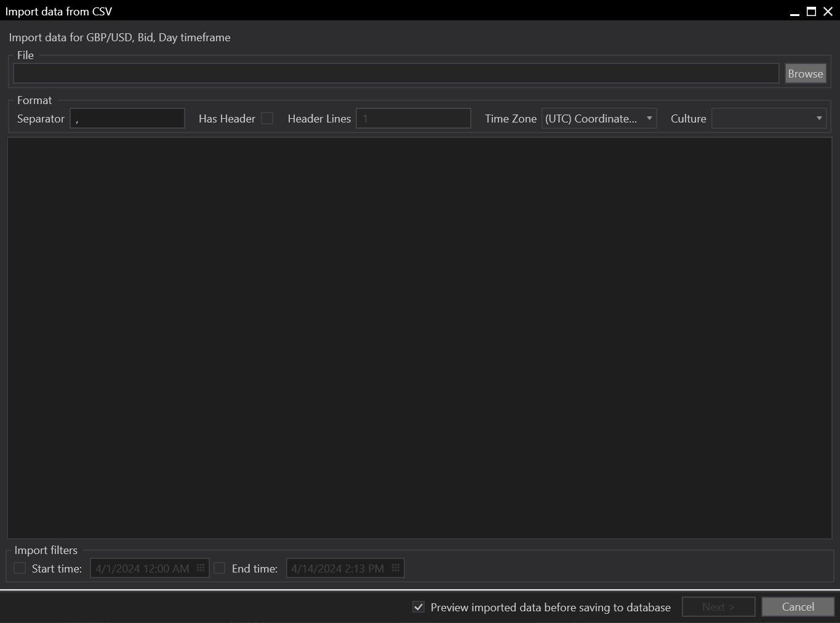The width and height of the screenshot is (840, 623).
Task: Check the End time filter checkbox
Action: tap(220, 568)
